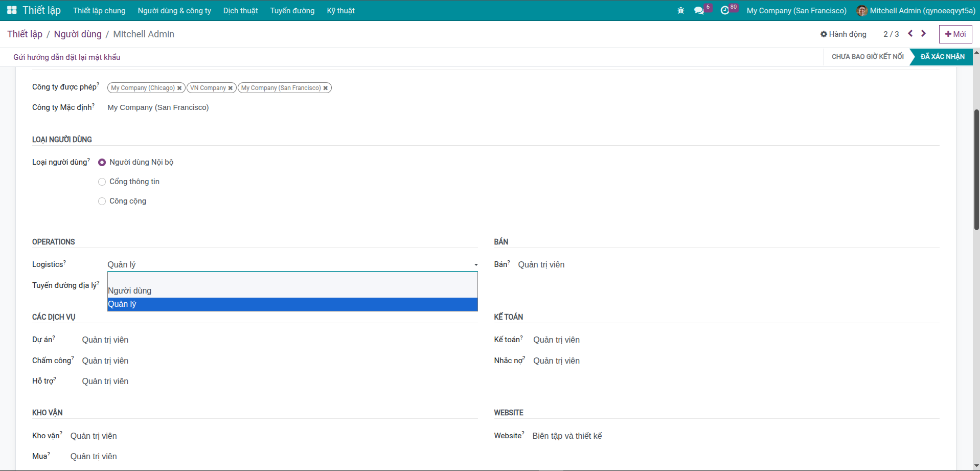Image resolution: width=980 pixels, height=471 pixels.
Task: Select the Người dùng Nội bộ radio option
Action: [x=102, y=162]
